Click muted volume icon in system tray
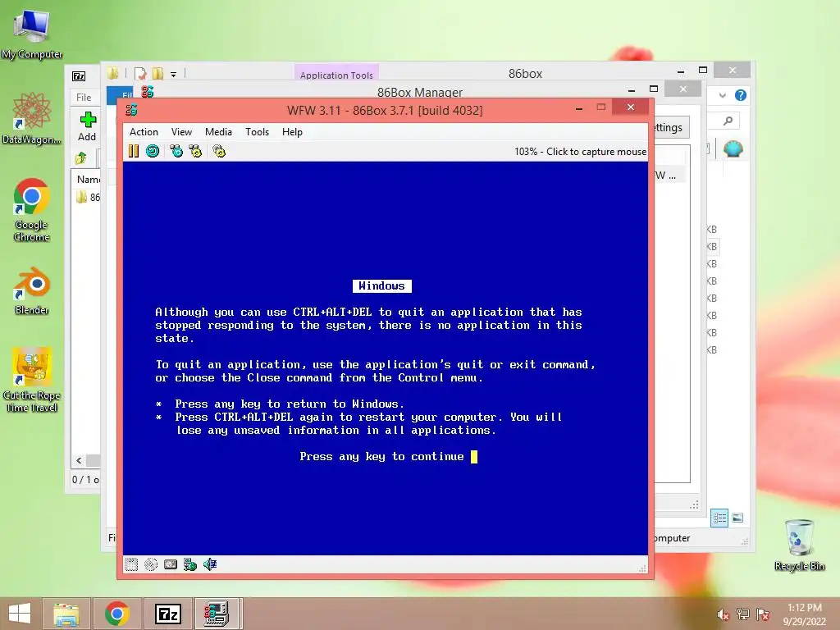Image resolution: width=840 pixels, height=630 pixels. point(724,614)
